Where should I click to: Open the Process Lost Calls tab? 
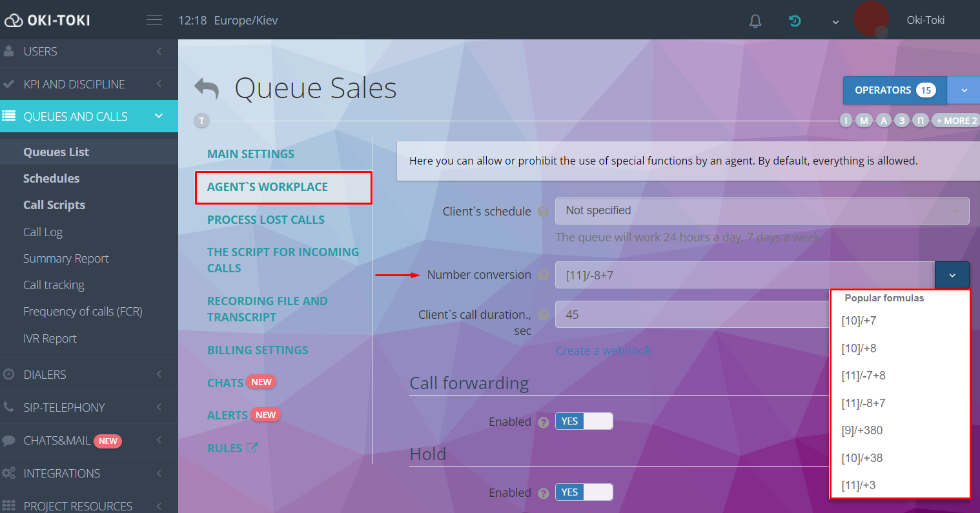click(x=265, y=220)
